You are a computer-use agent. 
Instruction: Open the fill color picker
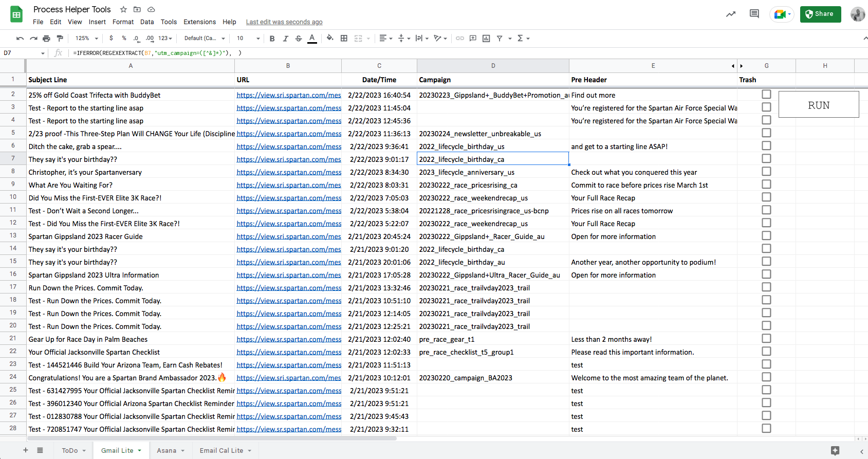[x=330, y=39]
